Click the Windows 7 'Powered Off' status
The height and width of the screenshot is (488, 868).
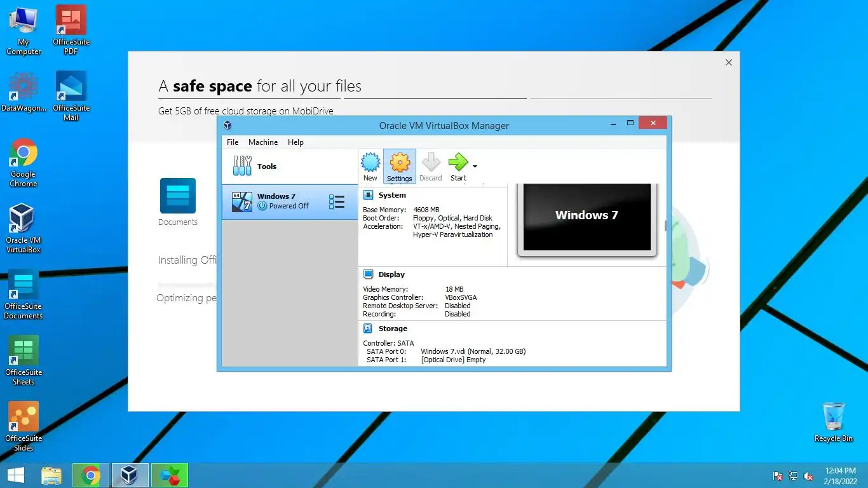coord(283,206)
